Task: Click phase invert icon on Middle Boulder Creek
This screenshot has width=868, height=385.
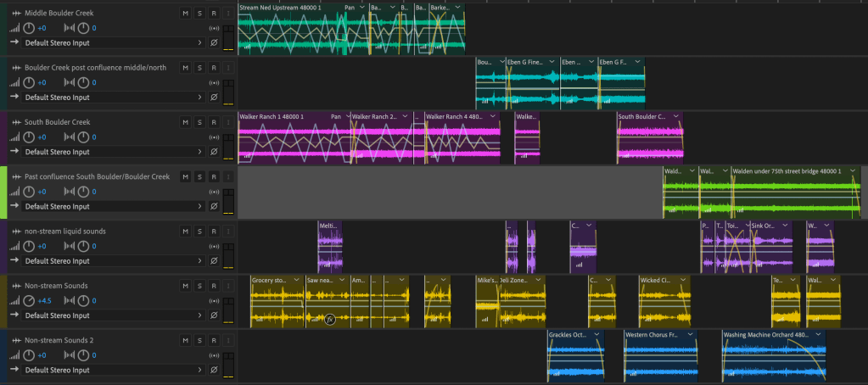Action: coord(214,42)
